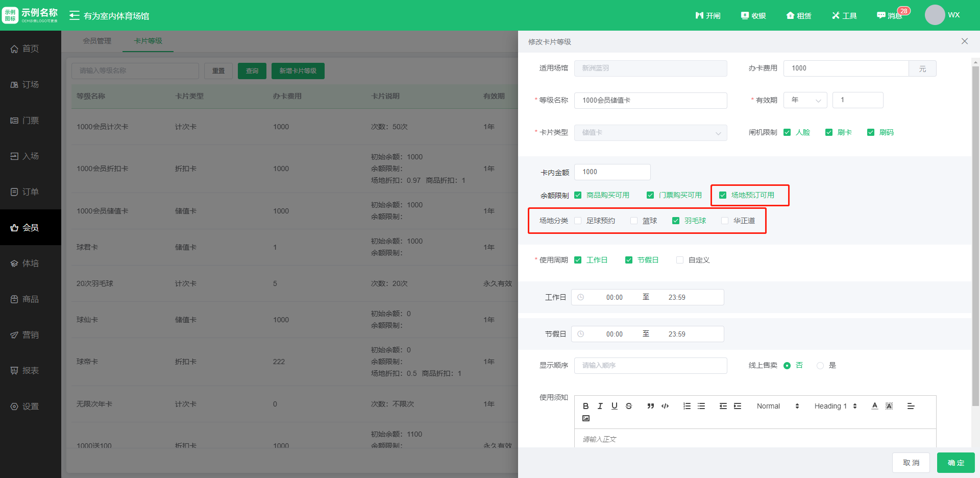
Task: Click the 确定 button
Action: pos(956,463)
